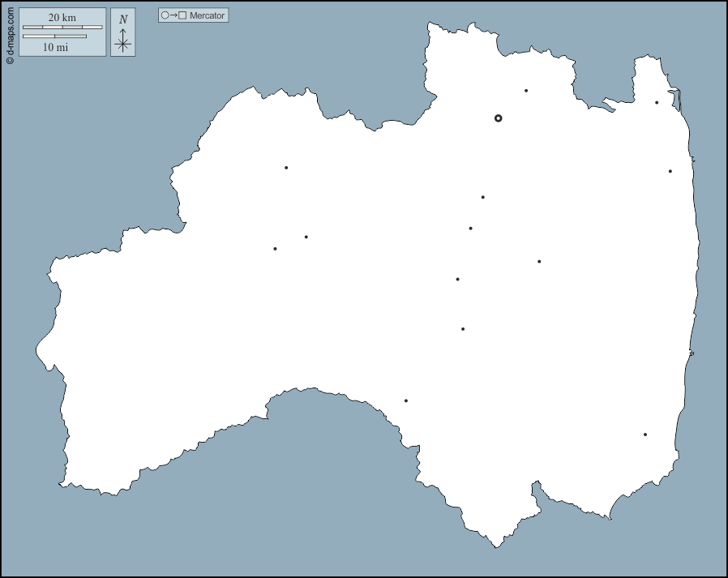Click the lone dot east of the central column
The width and height of the screenshot is (728, 578).
coord(539,262)
